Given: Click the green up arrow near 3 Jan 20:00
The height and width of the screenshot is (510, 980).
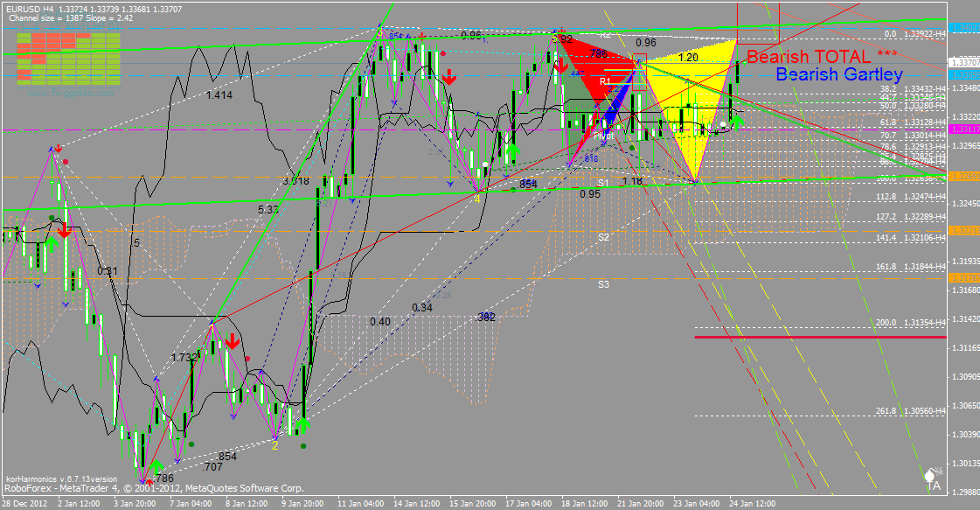Looking at the screenshot, I should pyautogui.click(x=156, y=467).
